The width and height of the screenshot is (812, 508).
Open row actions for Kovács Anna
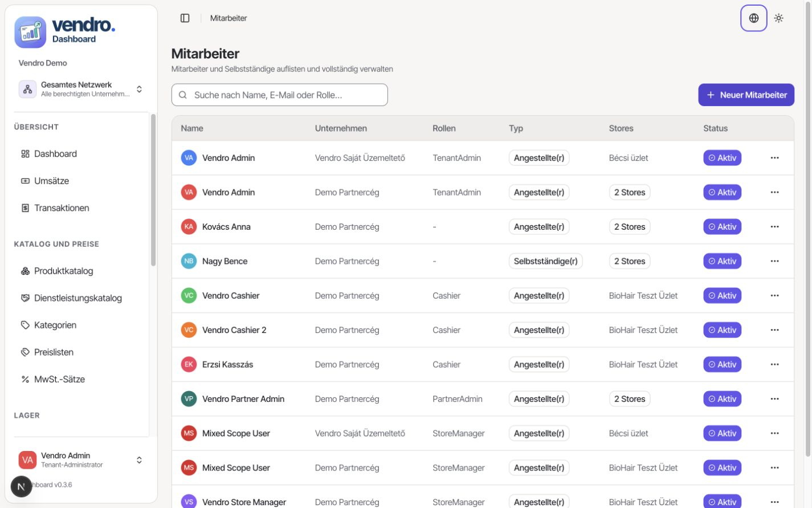click(774, 227)
